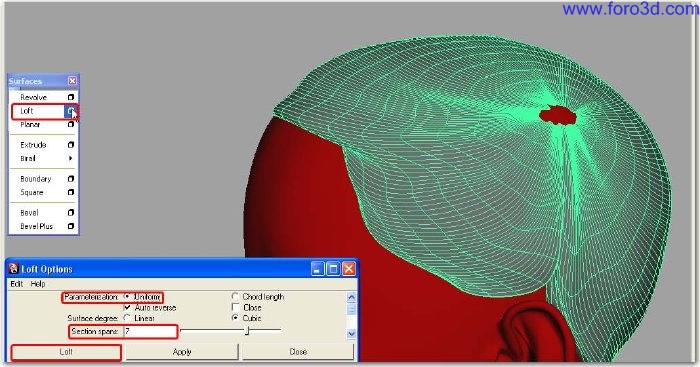Screen dimensions: 700x367
Task: Select Linear surface degree radio button
Action: click(x=128, y=318)
